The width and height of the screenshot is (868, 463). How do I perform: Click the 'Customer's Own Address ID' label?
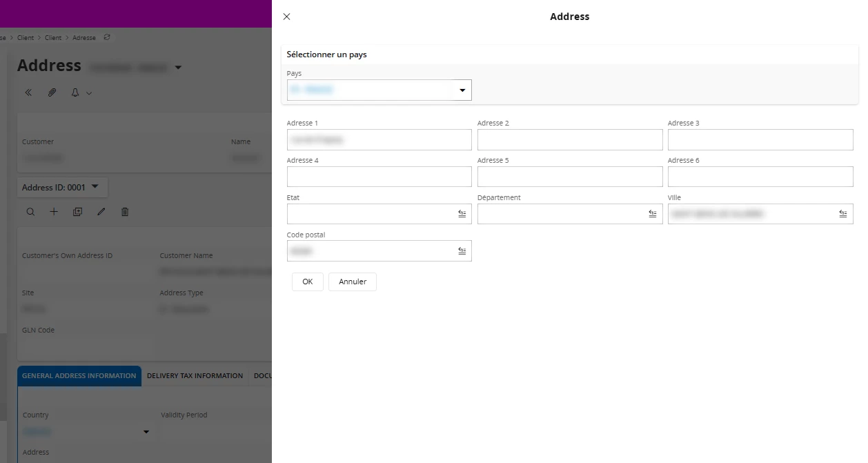67,255
